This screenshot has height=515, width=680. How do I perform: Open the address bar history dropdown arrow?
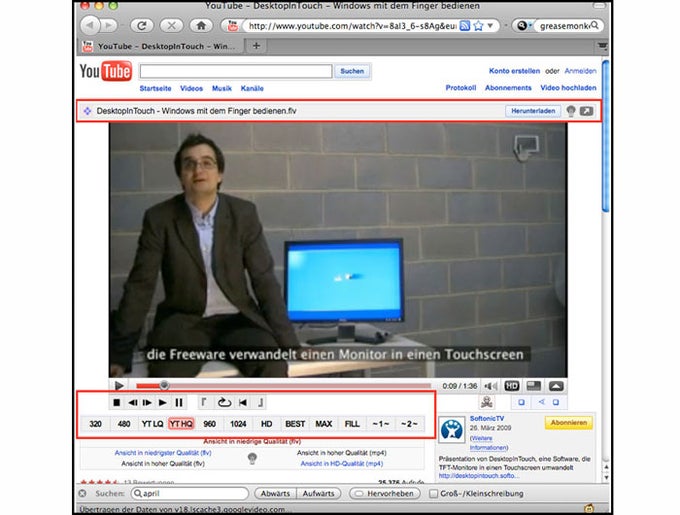click(490, 26)
